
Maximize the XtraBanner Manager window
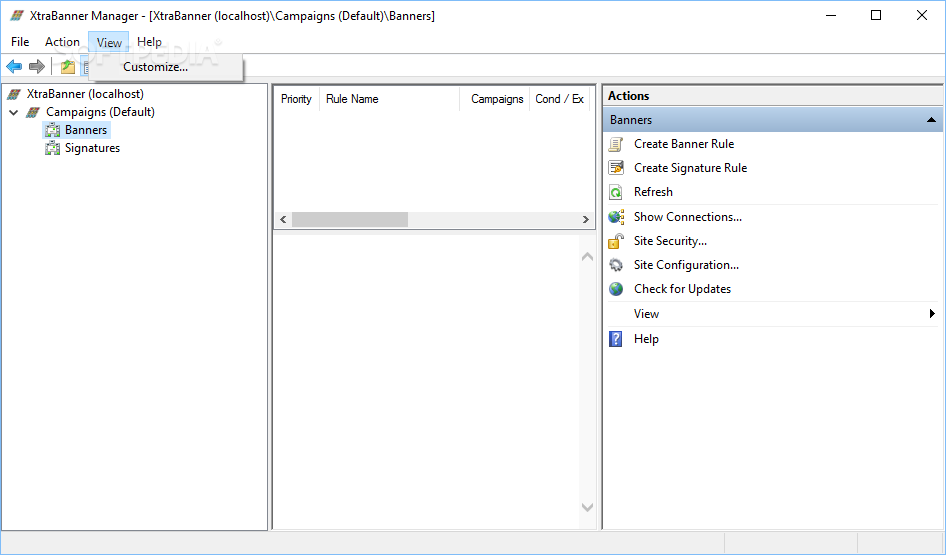pos(876,16)
